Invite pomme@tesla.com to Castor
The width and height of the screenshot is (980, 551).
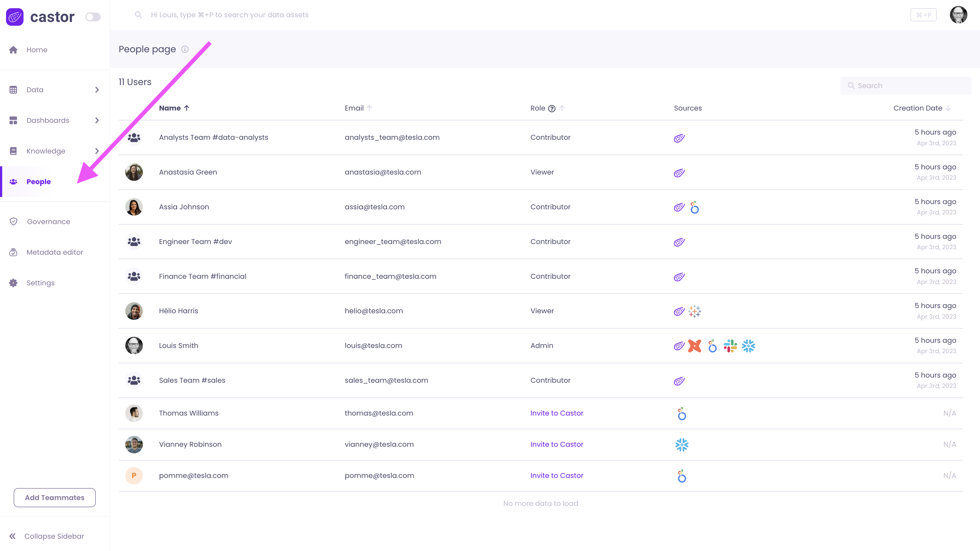pyautogui.click(x=556, y=475)
